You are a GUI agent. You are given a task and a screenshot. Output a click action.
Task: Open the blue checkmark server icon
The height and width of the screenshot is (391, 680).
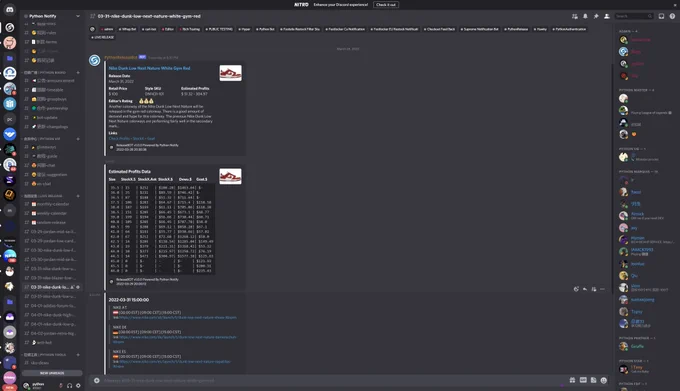click(x=10, y=134)
